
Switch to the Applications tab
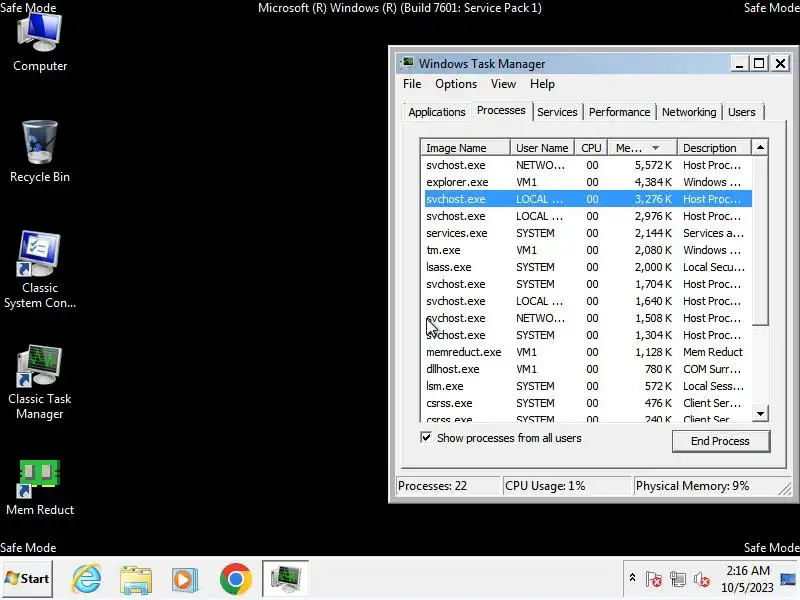coord(437,112)
